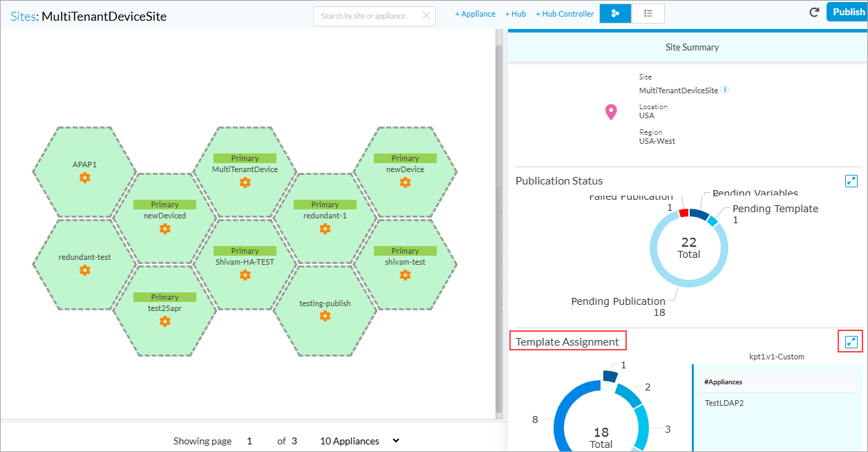Select the Shivam-HA-TEST appliance label
The width and height of the screenshot is (868, 452).
[x=245, y=262]
